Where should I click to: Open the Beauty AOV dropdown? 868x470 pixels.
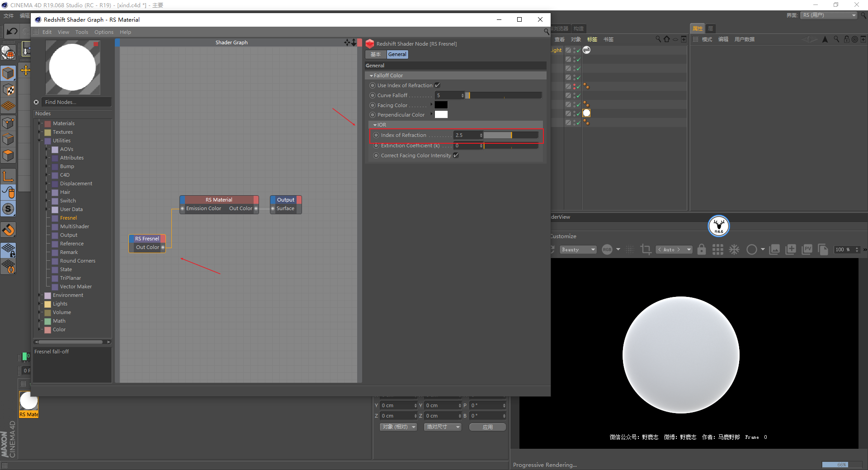click(x=578, y=249)
